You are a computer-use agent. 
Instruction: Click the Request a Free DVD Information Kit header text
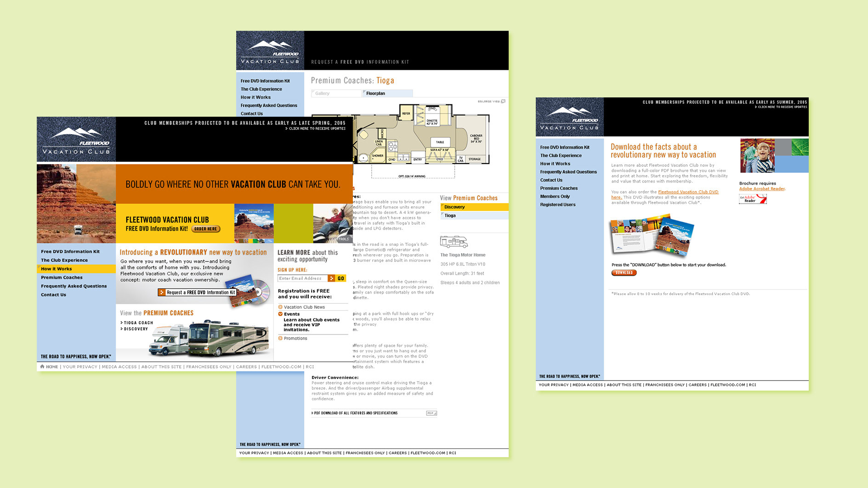coord(360,62)
